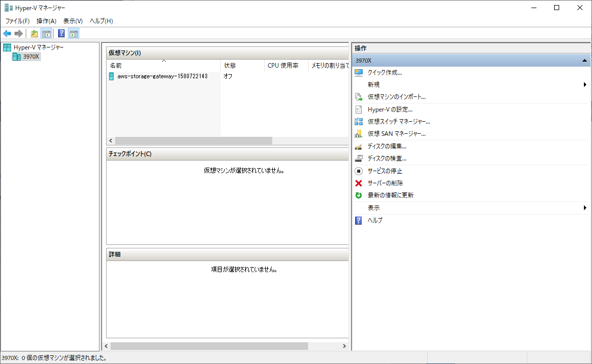Click the 仮想 SAN マネージャー icon
The width and height of the screenshot is (592, 364).
coord(359,134)
